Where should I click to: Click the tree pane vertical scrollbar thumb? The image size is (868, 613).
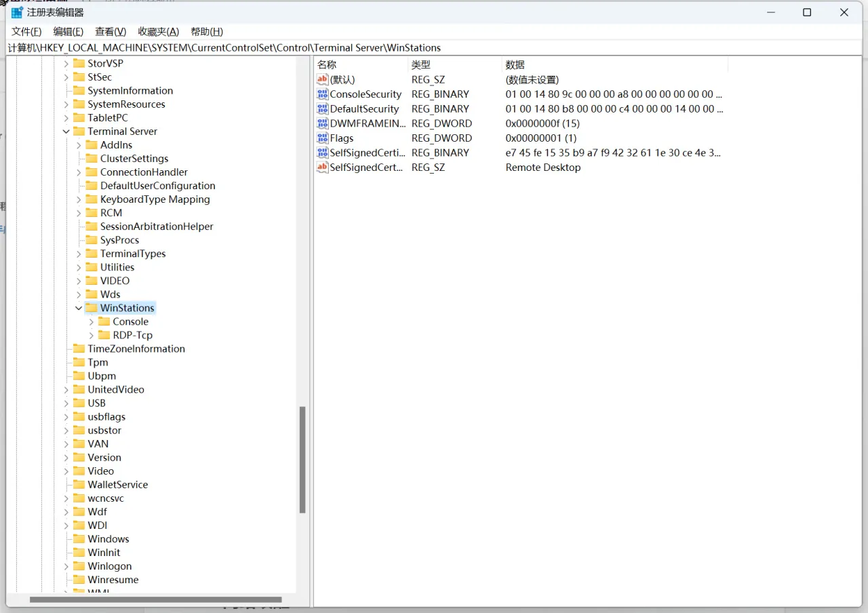pyautogui.click(x=302, y=460)
